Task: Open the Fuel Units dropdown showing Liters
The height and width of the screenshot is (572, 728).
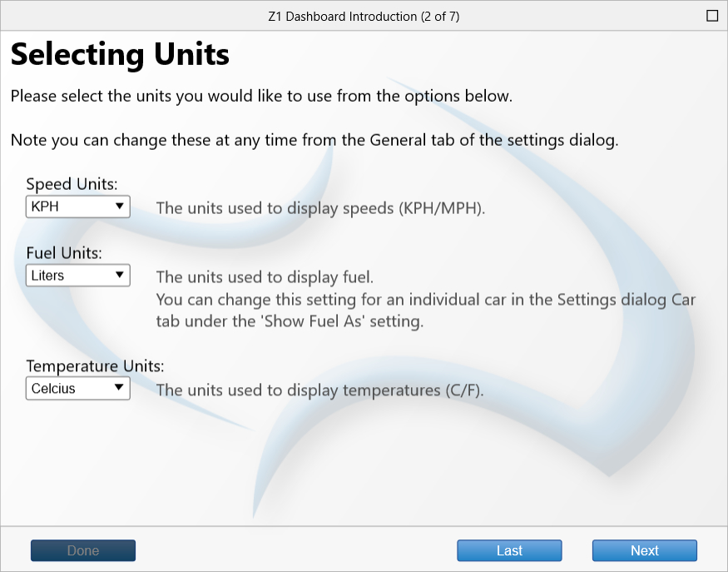Action: 78,276
